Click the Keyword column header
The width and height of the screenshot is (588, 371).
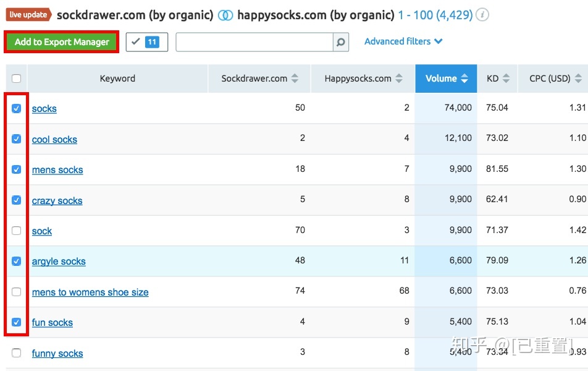117,79
